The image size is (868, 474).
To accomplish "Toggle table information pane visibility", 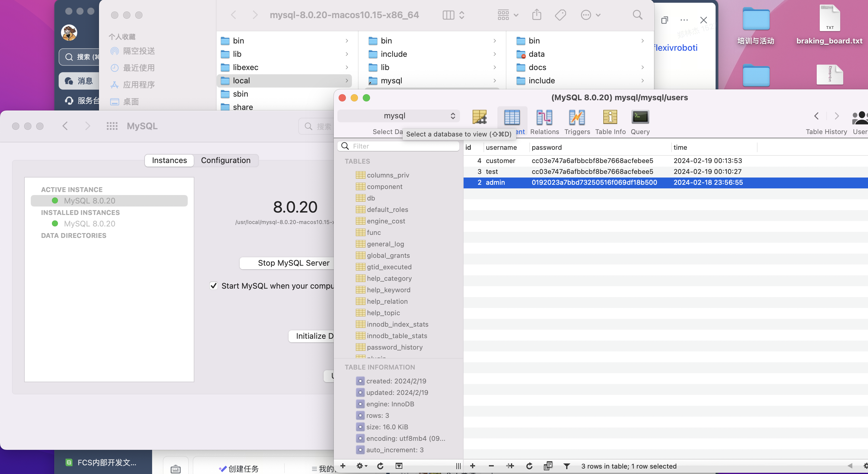I will pyautogui.click(x=399, y=466).
